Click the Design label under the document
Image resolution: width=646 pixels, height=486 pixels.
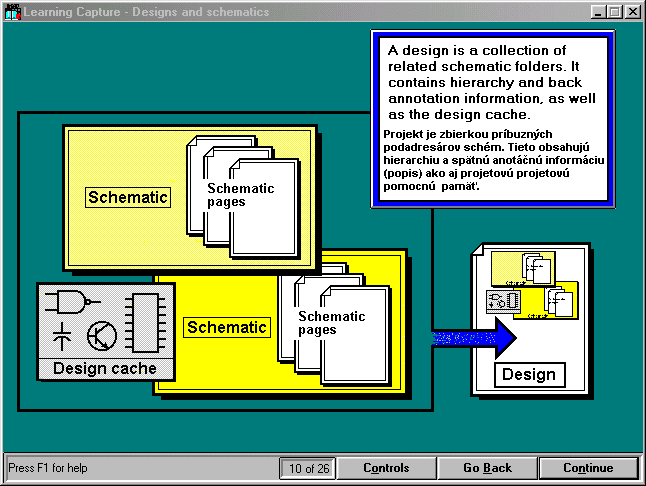[x=528, y=375]
